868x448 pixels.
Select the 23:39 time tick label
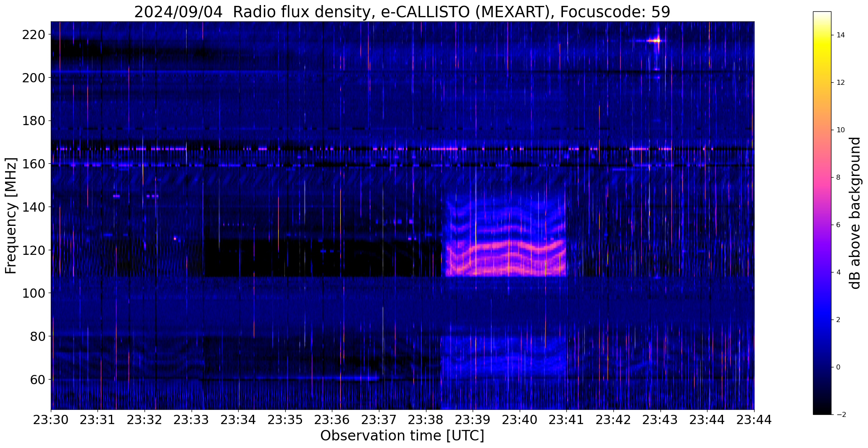pos(473,420)
